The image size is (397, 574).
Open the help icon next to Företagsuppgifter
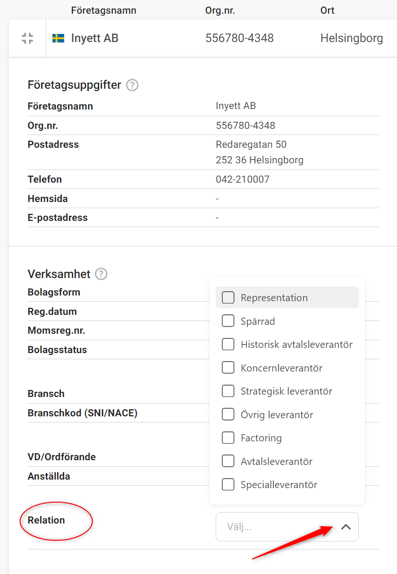coord(132,85)
